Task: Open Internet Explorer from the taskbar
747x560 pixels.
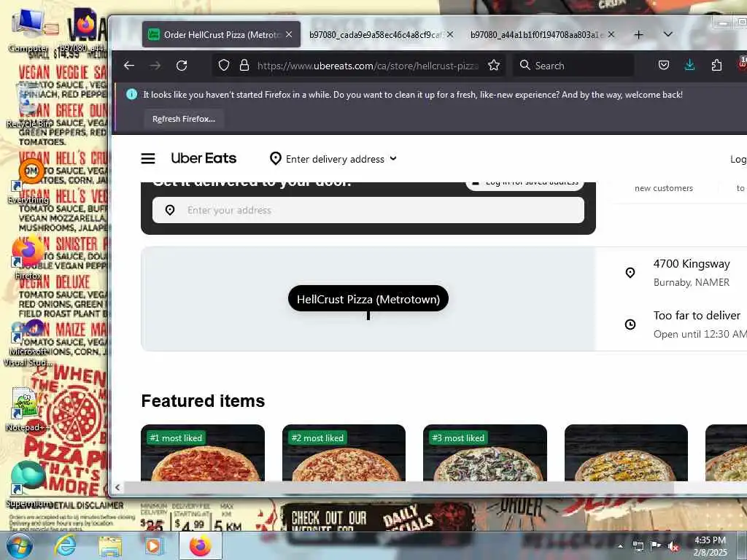Action: 65,546
